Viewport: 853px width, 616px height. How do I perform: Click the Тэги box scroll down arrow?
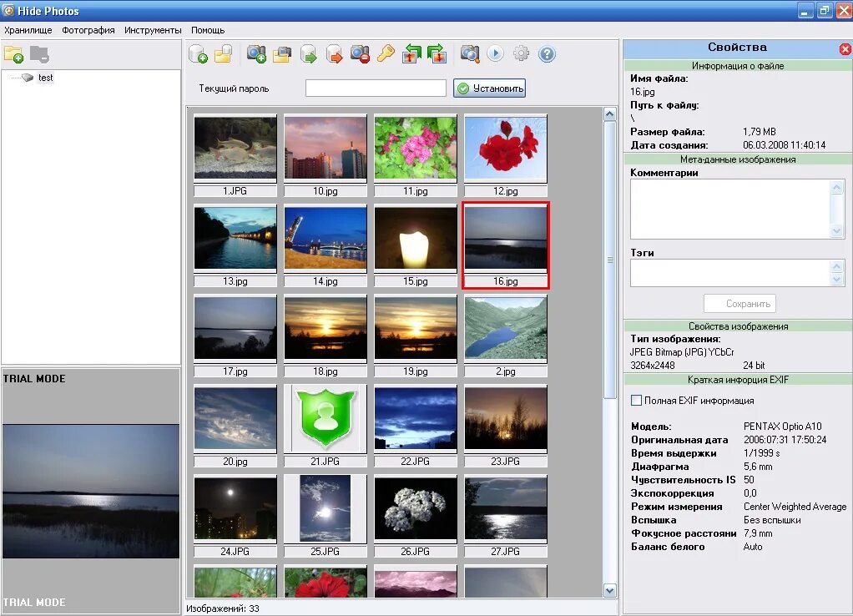click(837, 280)
